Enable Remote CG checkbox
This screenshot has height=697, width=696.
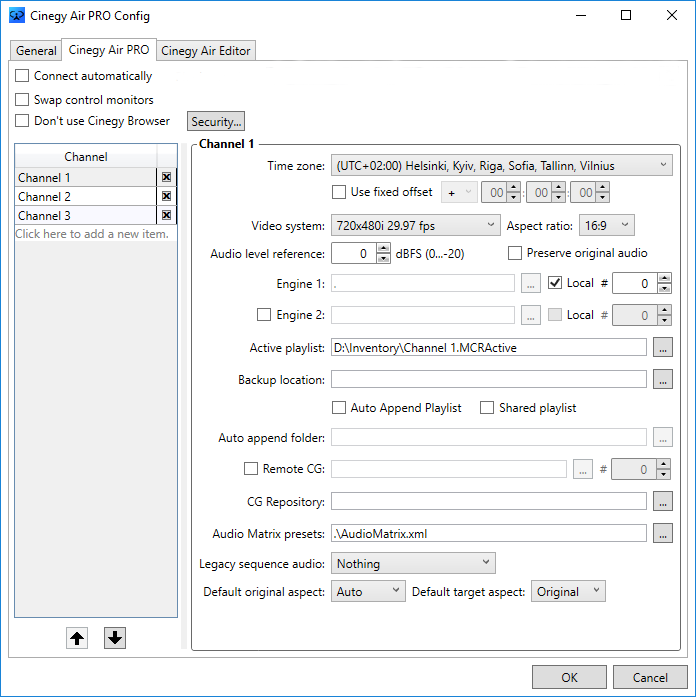point(251,469)
